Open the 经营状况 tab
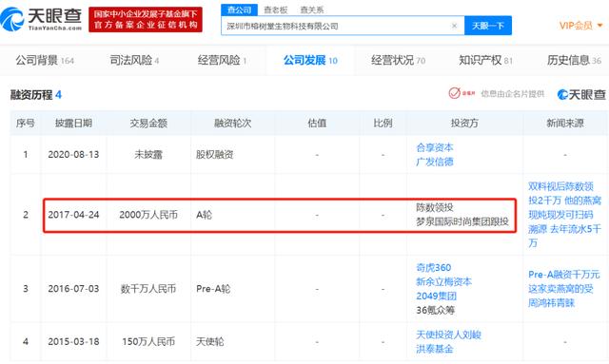609x364 pixels. click(x=398, y=60)
